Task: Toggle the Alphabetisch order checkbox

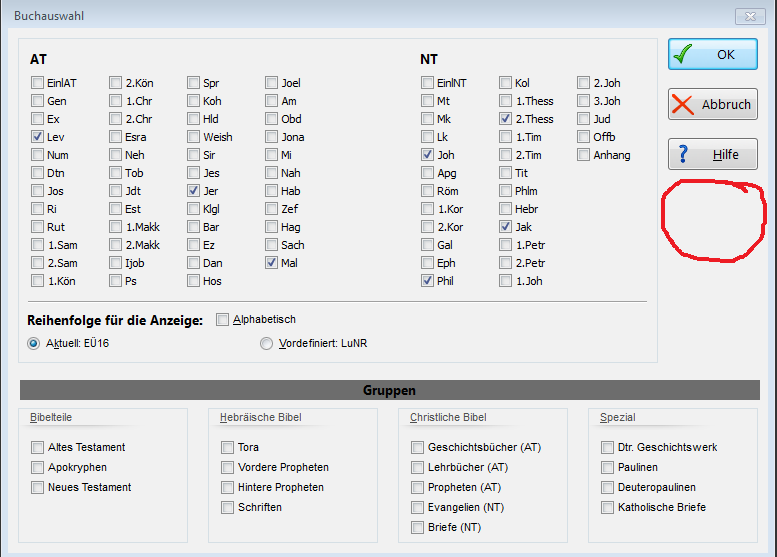Action: 222,320
